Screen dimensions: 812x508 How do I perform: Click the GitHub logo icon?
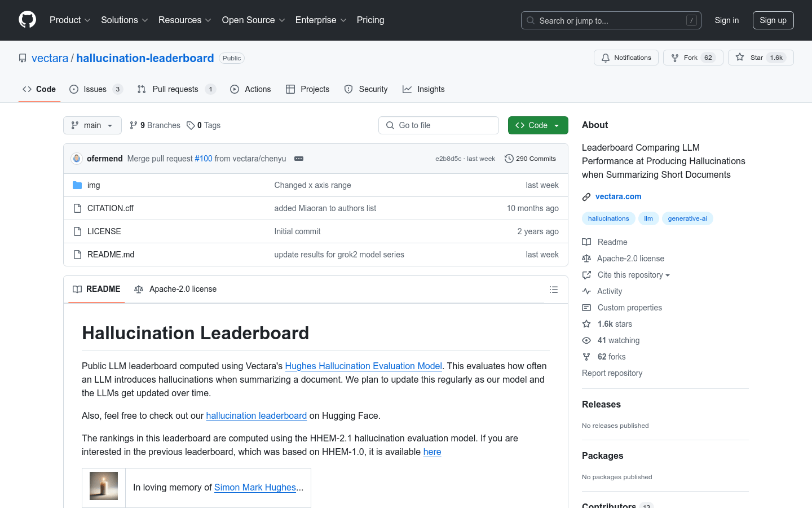click(27, 20)
